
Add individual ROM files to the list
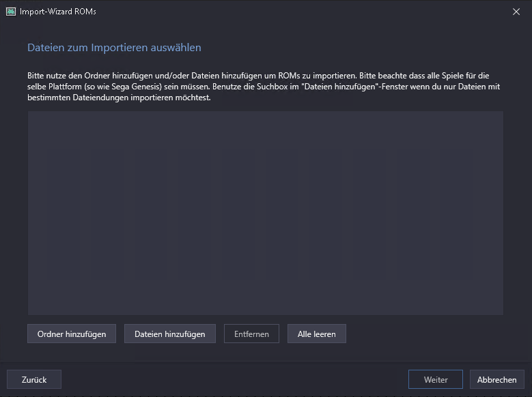[170, 334]
